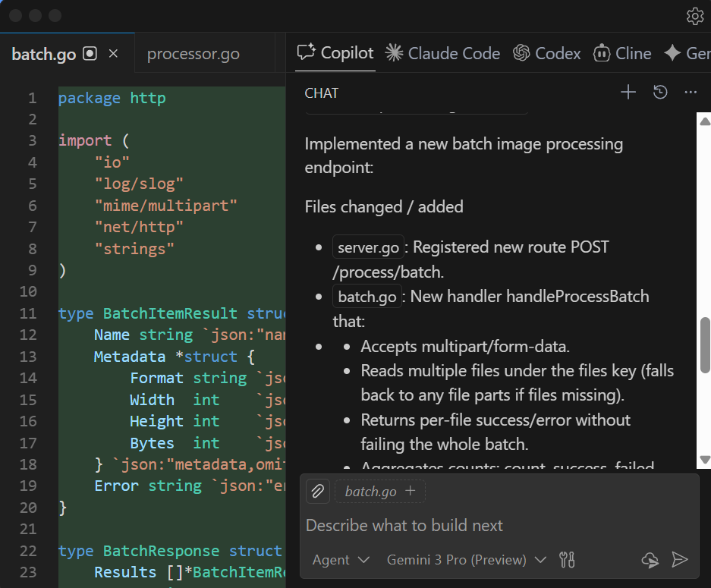Open settings via the gear icon
711x588 pixels.
pos(694,16)
